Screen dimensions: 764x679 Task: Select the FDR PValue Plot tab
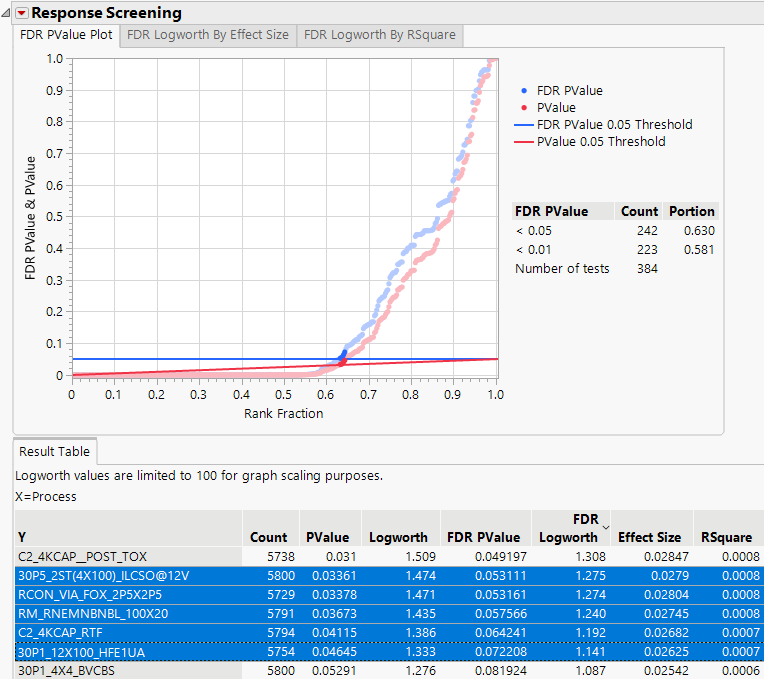coord(66,35)
